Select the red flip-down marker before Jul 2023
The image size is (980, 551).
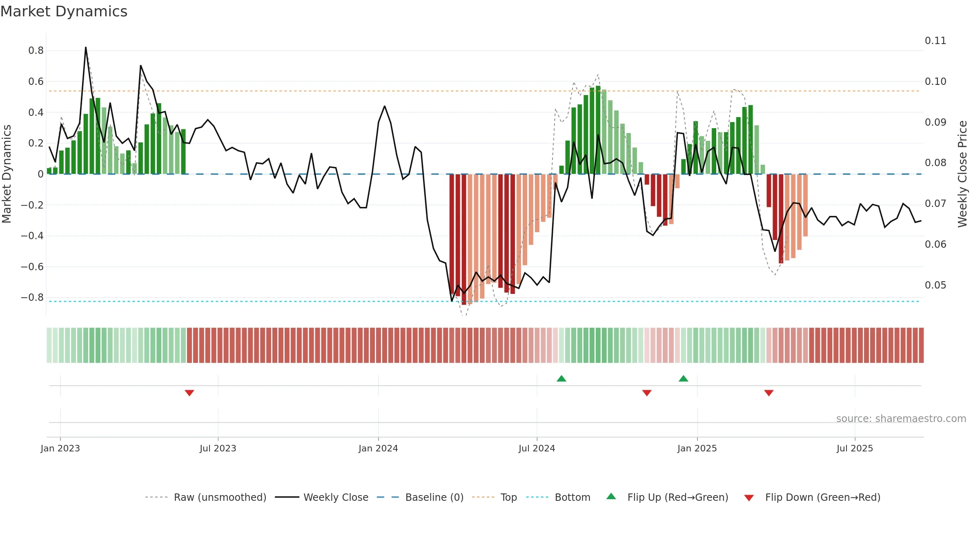pyautogui.click(x=189, y=393)
